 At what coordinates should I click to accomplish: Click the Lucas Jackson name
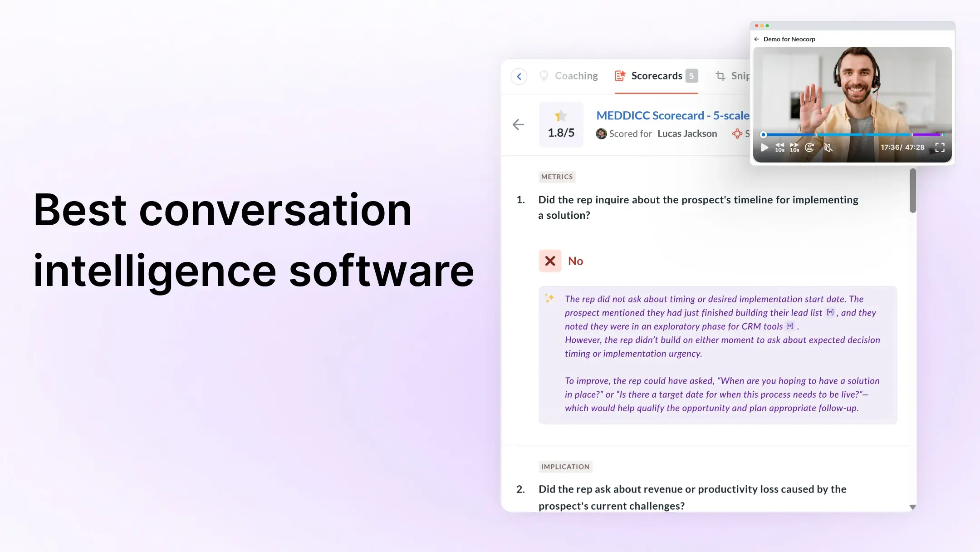687,133
